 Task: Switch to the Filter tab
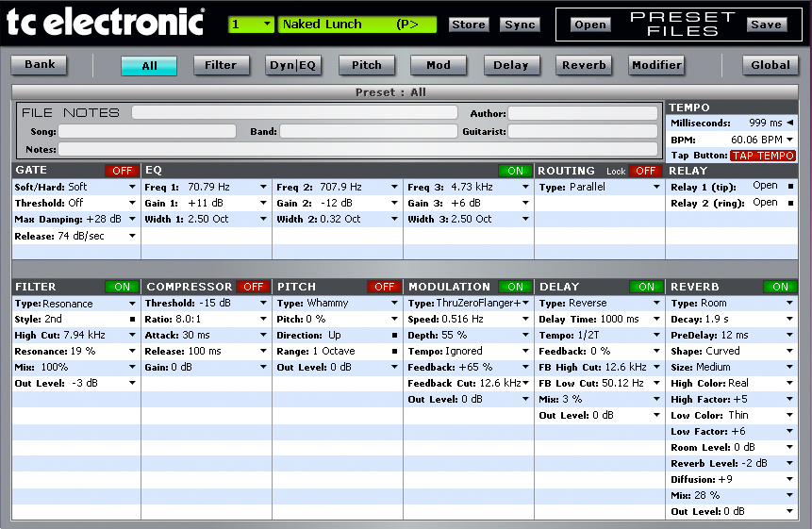click(221, 65)
